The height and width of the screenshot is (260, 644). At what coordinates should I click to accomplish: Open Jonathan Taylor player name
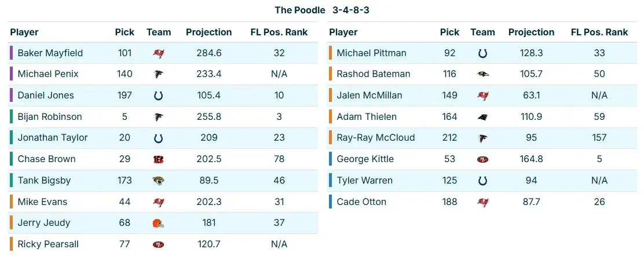(x=53, y=138)
